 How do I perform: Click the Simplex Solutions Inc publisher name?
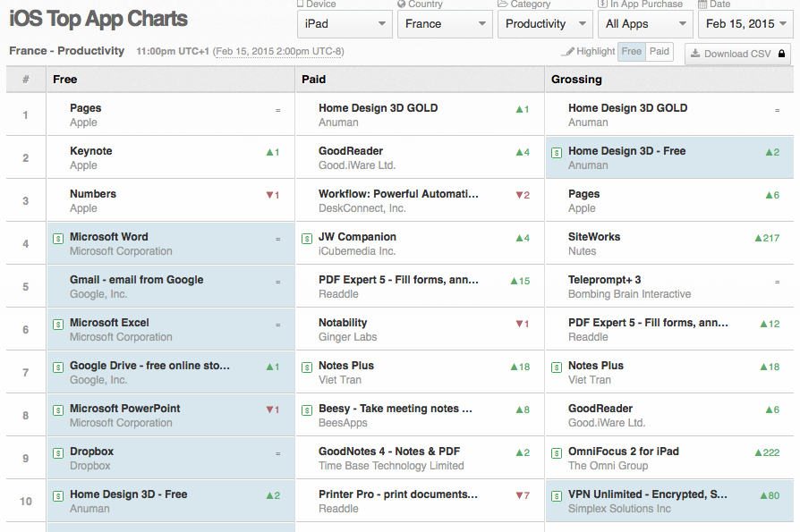(x=619, y=509)
